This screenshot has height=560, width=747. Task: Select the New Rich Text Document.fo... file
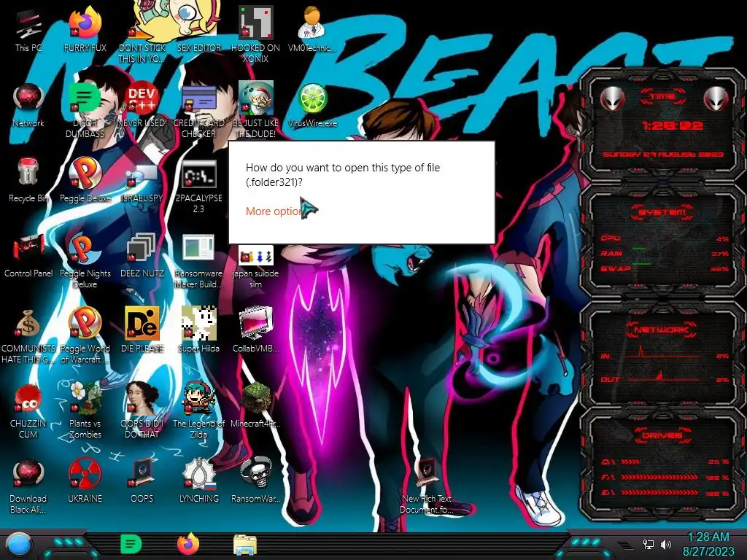coord(426,486)
